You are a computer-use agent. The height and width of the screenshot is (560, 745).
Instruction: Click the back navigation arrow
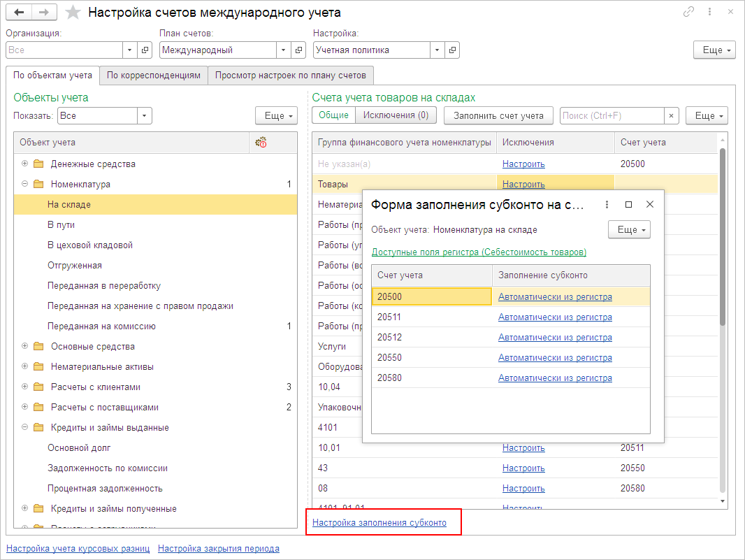tap(19, 13)
